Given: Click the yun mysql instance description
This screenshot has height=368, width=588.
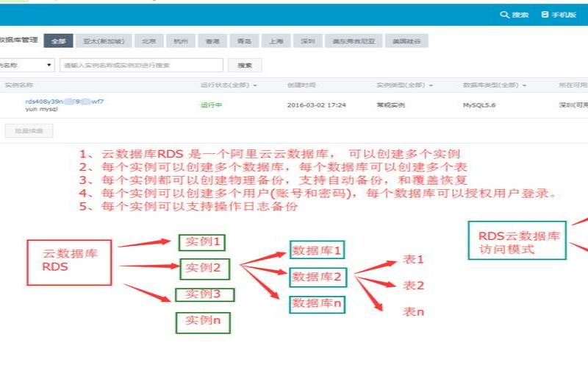Looking at the screenshot, I should (x=42, y=109).
